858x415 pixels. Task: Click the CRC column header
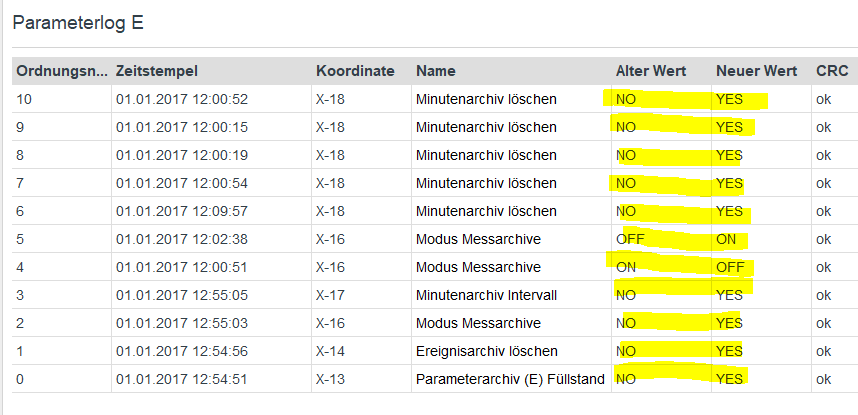pos(831,71)
